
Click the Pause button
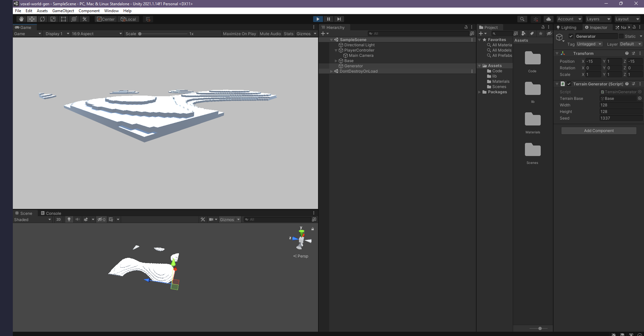pyautogui.click(x=328, y=19)
